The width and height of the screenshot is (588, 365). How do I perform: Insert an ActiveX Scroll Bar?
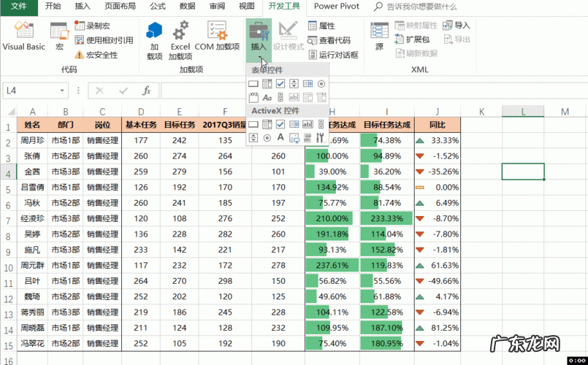tap(321, 124)
